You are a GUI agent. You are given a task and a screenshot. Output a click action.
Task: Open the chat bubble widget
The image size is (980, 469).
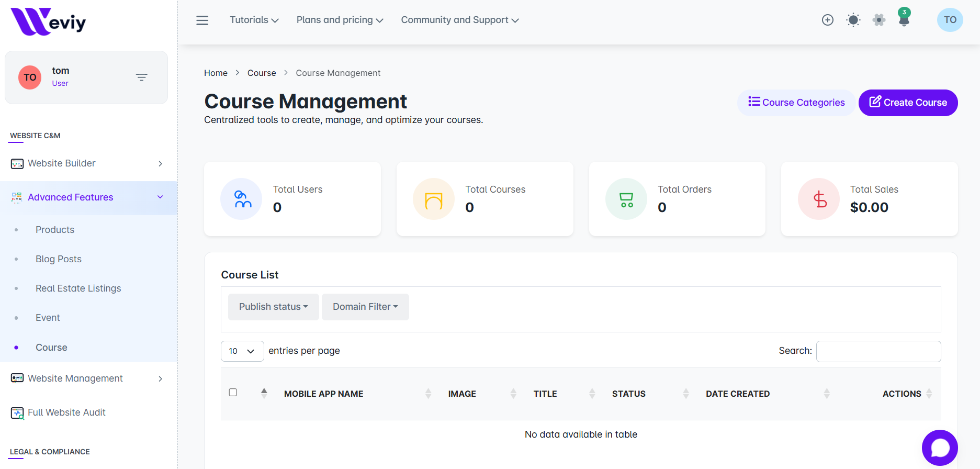pos(940,448)
